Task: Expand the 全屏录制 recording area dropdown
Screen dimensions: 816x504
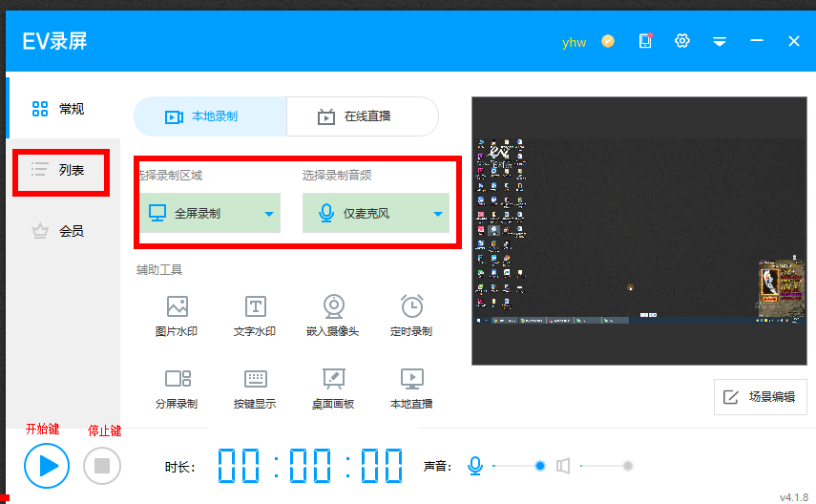Action: tap(269, 214)
